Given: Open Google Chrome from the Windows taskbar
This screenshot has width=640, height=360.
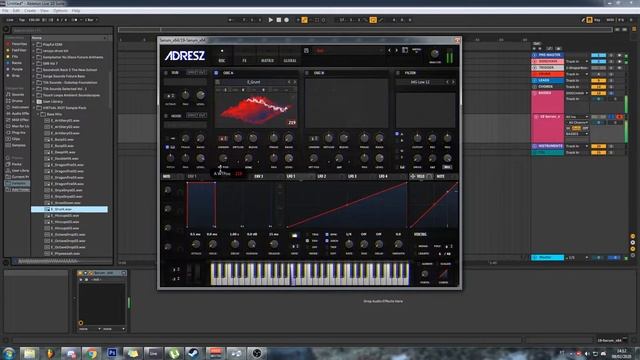Looking at the screenshot, I should [91, 353].
